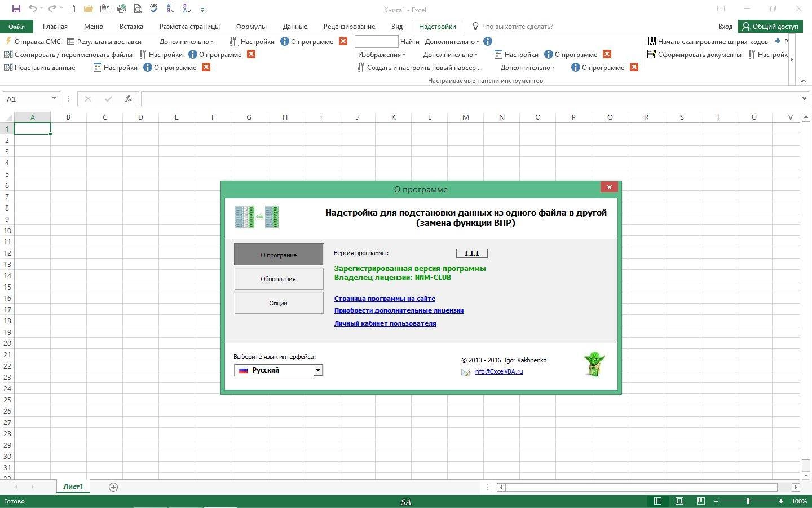Click info@ExcelVBA.ru email link
812x508 pixels.
pos(498,371)
